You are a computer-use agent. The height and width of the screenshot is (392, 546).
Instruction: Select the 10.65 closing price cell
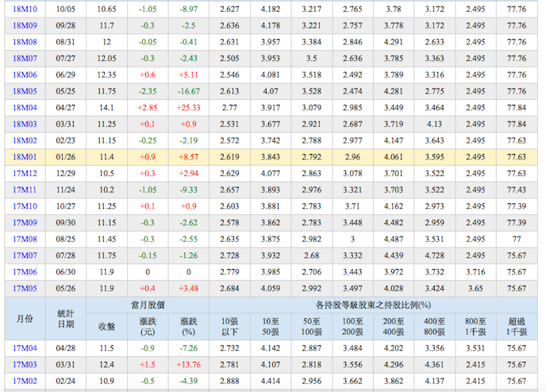tap(106, 9)
